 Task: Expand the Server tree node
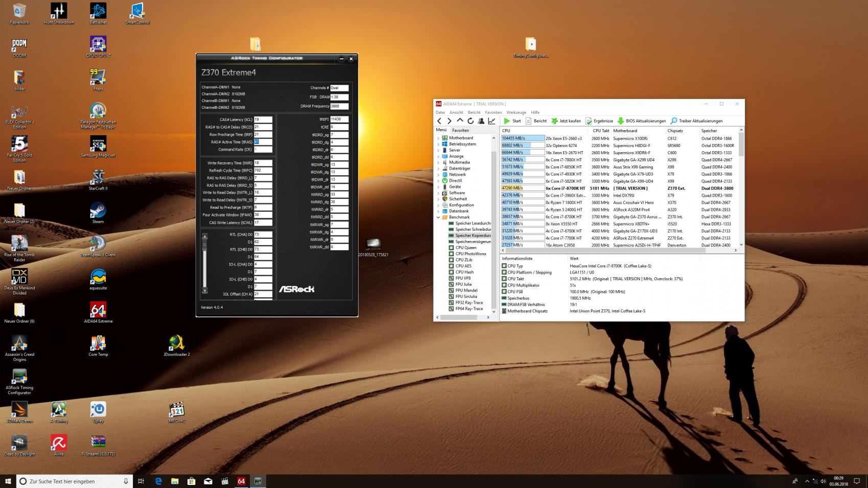438,150
